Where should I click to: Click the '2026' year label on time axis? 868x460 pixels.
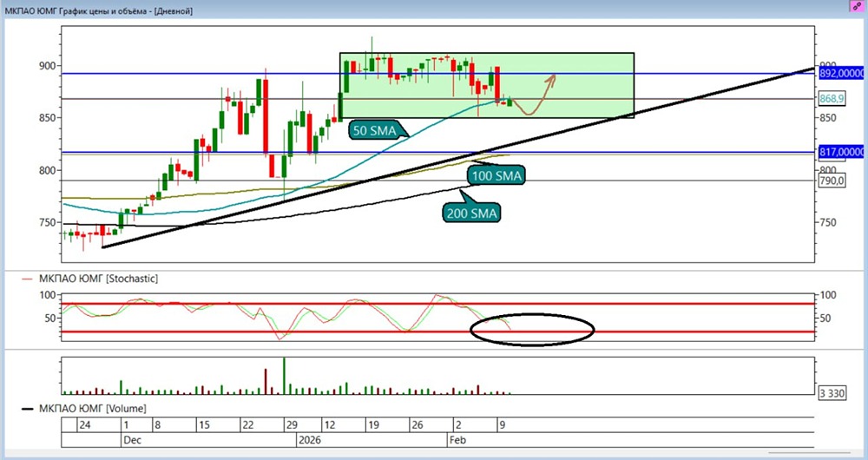tap(310, 440)
